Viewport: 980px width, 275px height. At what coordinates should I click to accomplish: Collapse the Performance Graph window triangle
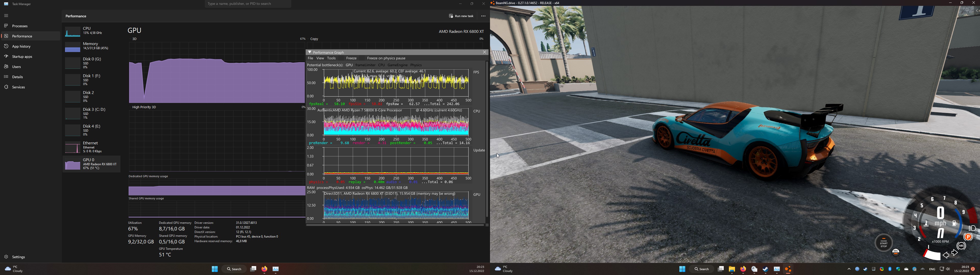tap(310, 52)
